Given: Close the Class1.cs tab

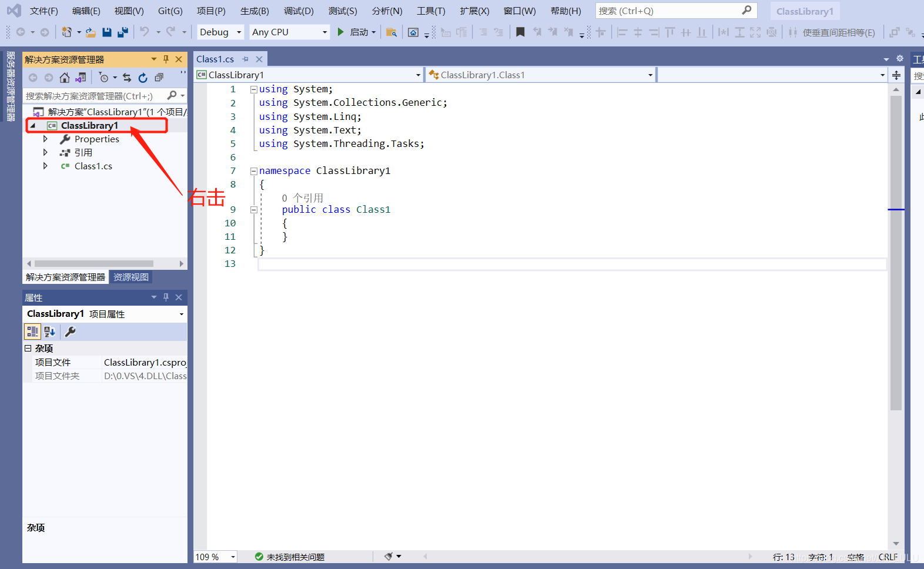Looking at the screenshot, I should pyautogui.click(x=259, y=59).
